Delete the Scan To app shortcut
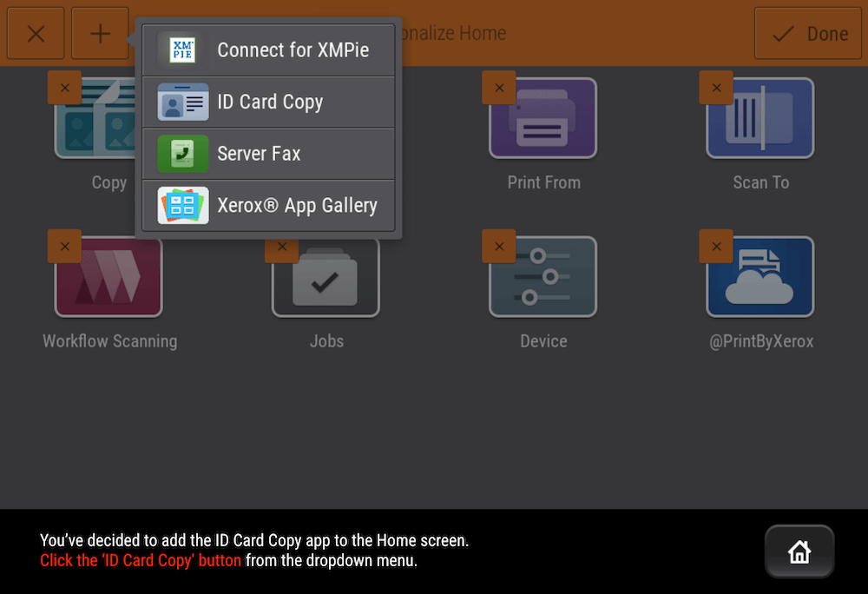 coord(716,88)
